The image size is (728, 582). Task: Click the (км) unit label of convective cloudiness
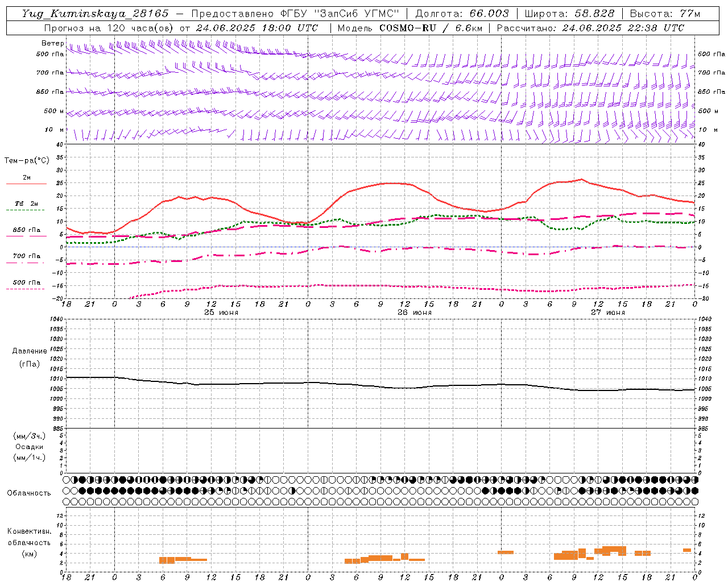click(30, 554)
